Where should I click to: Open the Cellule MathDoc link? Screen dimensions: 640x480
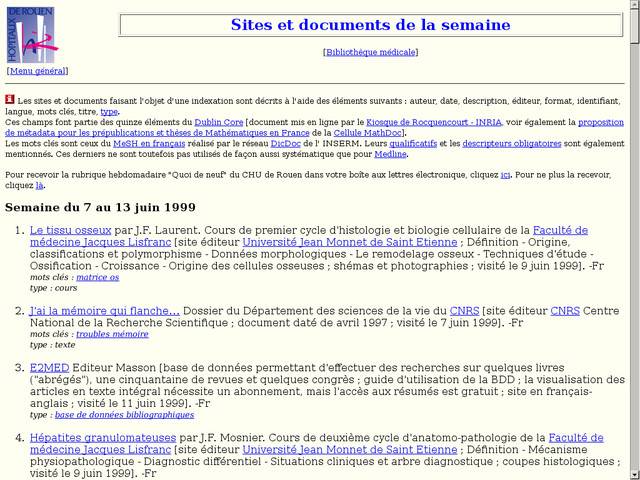click(367, 133)
